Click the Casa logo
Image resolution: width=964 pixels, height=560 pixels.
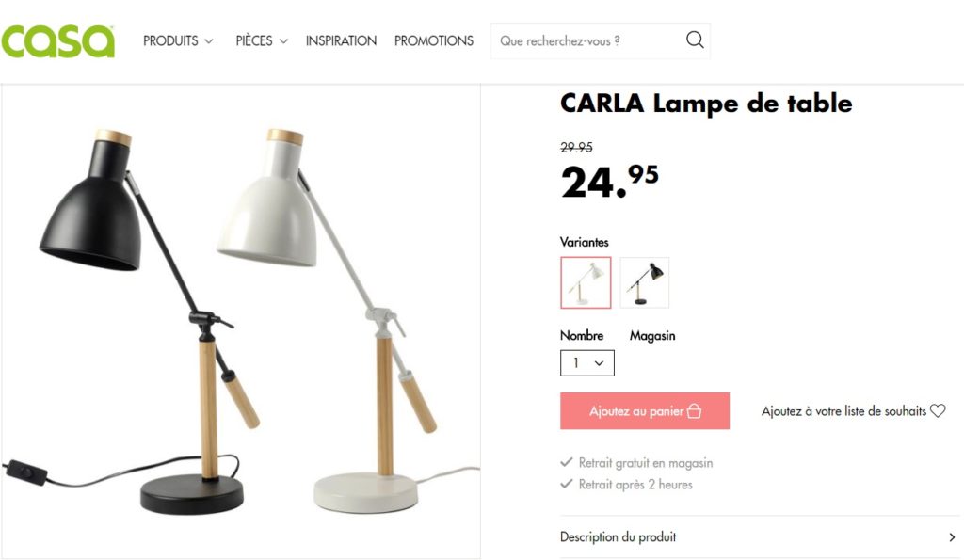pyautogui.click(x=57, y=41)
